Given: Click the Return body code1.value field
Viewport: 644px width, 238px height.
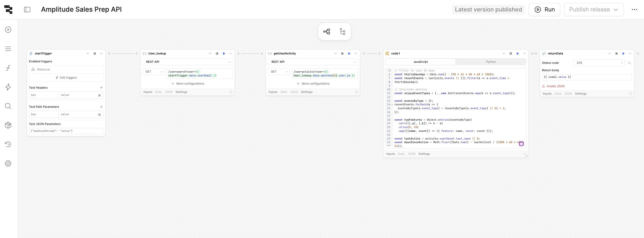Looking at the screenshot, I should pyautogui.click(x=587, y=77).
